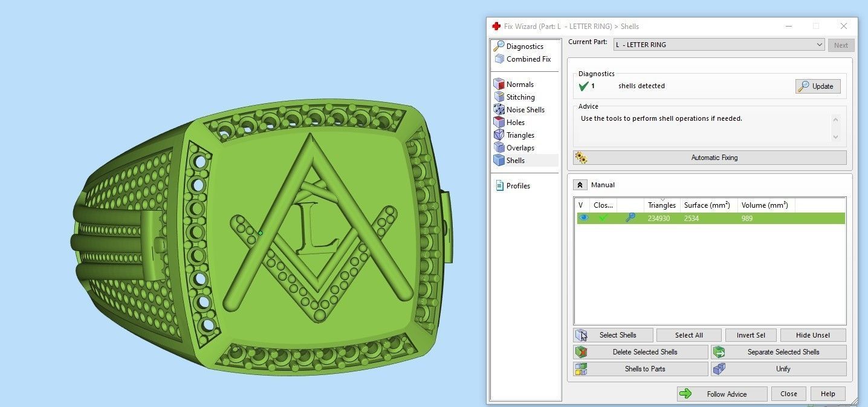Select the Noise Shells step

tap(525, 110)
